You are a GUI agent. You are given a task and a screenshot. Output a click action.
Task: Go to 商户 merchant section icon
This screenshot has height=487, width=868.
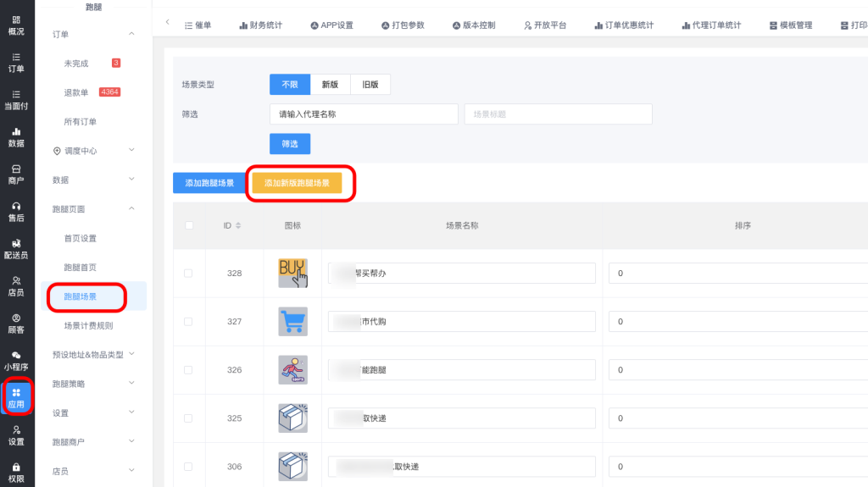pos(16,174)
